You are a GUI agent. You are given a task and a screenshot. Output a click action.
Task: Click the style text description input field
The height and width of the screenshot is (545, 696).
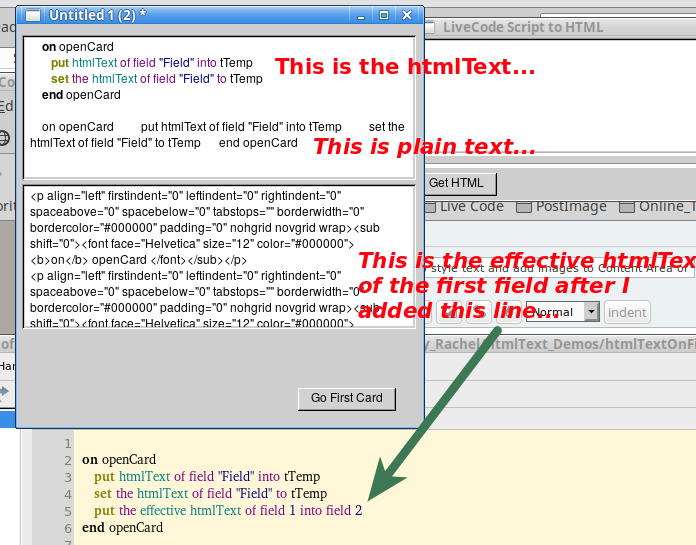tap(560, 268)
